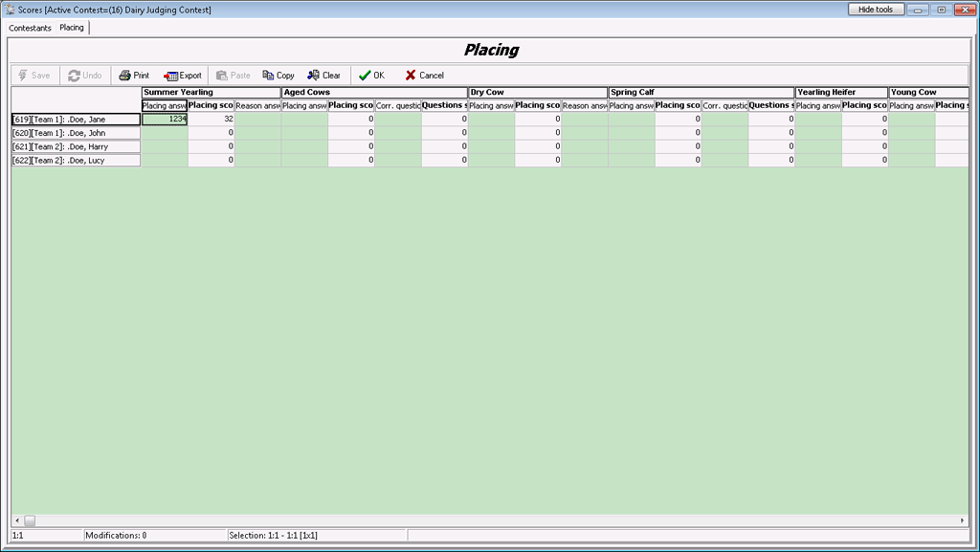Image resolution: width=980 pixels, height=552 pixels.
Task: Select row for .Doe, Jane
Action: click(x=76, y=120)
